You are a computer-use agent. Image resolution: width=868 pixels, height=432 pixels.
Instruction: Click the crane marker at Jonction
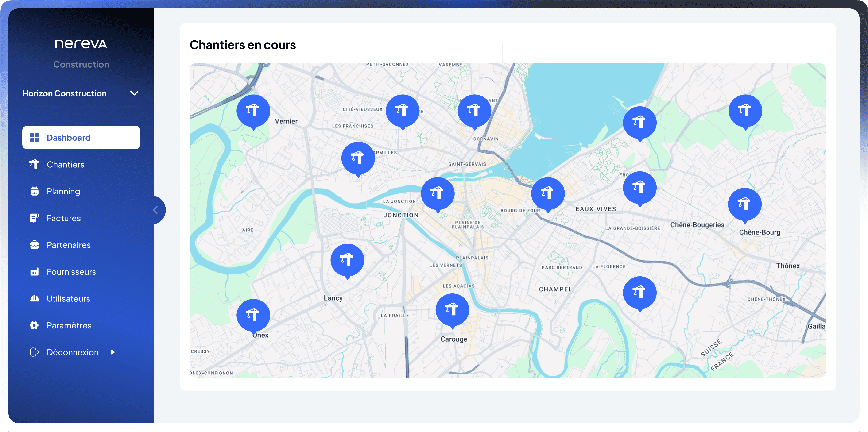click(437, 193)
